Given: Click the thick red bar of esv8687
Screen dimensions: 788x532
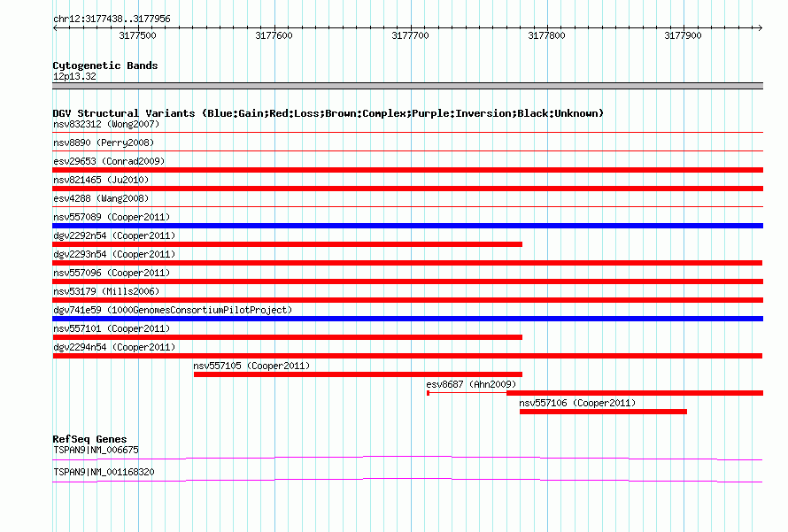Looking at the screenshot, I should (x=635, y=393).
